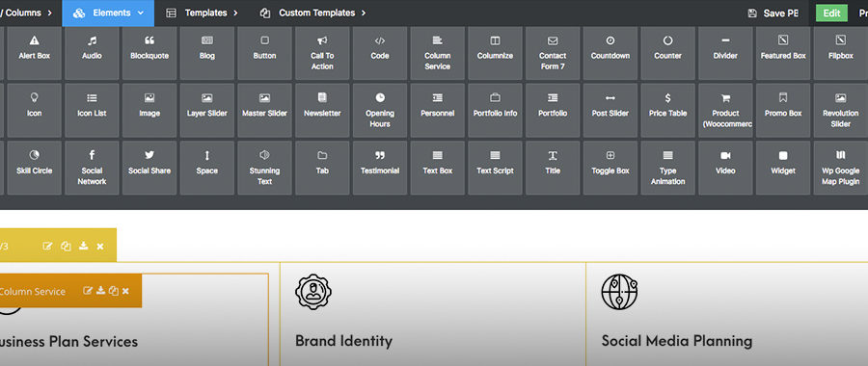Add the Audio element

[92, 53]
